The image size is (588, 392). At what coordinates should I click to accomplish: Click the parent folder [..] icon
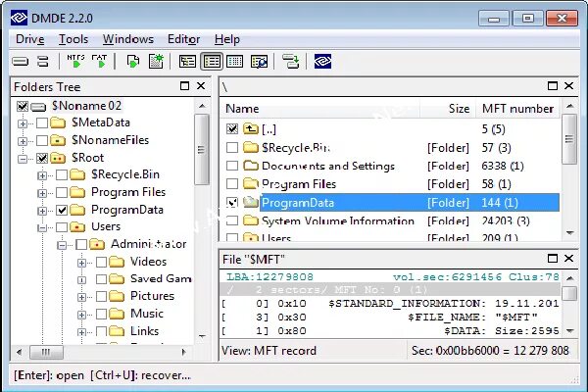(250, 129)
